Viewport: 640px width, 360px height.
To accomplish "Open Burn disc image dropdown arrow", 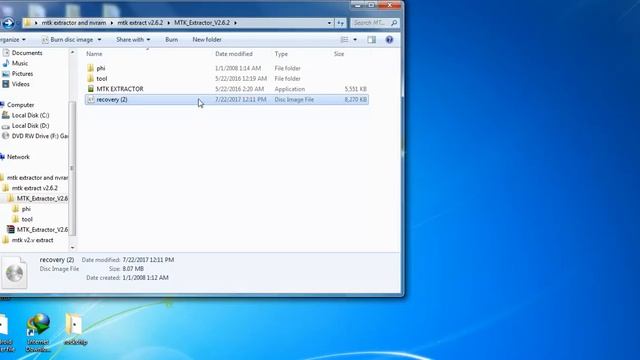I will (99, 40).
